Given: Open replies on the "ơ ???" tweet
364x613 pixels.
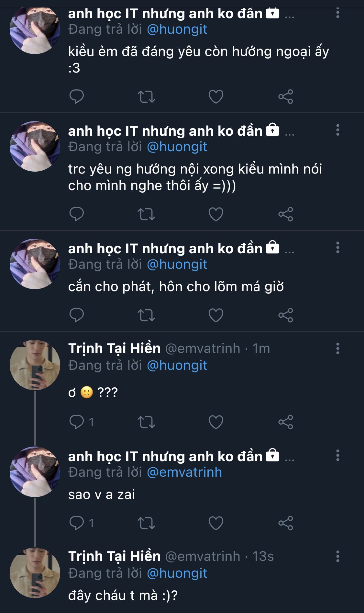Looking at the screenshot, I should 77,422.
